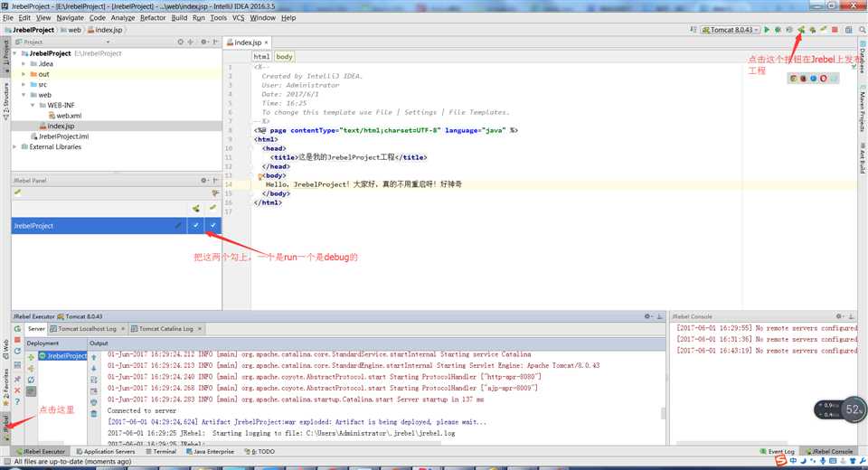
Task: Start debugging with the green bug icon
Action: click(x=778, y=30)
